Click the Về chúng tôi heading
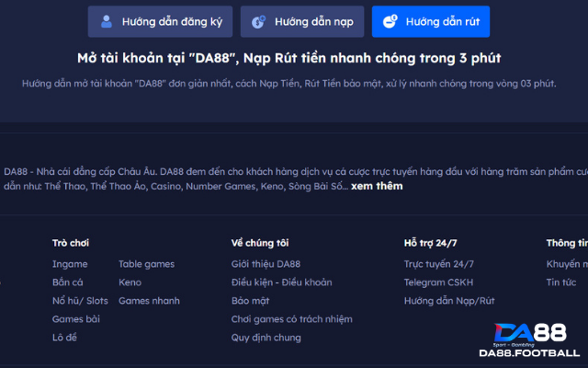The width and height of the screenshot is (588, 368). pyautogui.click(x=260, y=243)
